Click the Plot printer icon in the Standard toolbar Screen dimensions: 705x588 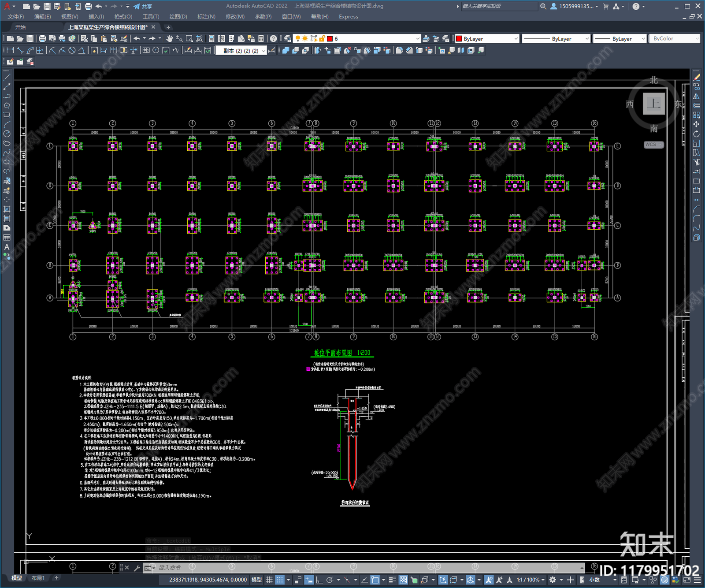[42, 39]
